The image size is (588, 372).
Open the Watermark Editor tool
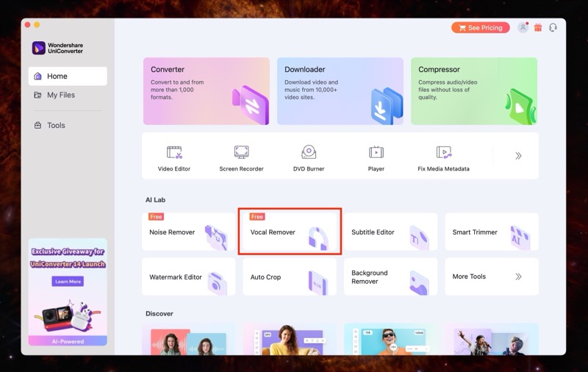189,276
